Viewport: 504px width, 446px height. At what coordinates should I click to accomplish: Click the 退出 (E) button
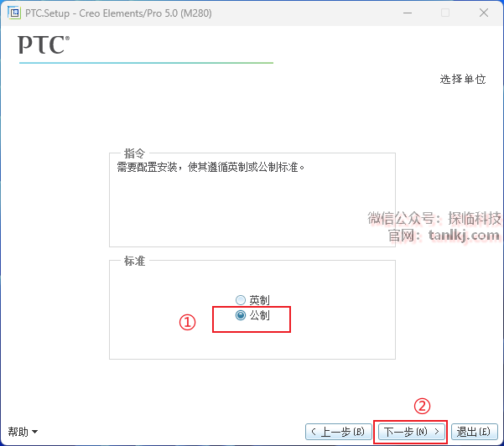(475, 432)
